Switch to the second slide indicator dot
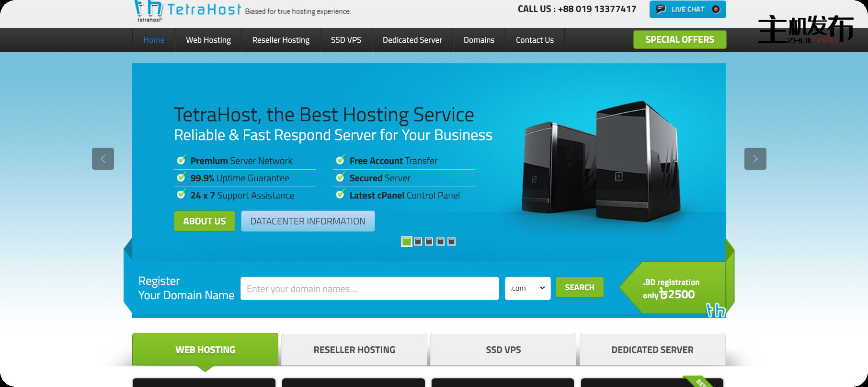The height and width of the screenshot is (387, 868). (x=418, y=242)
